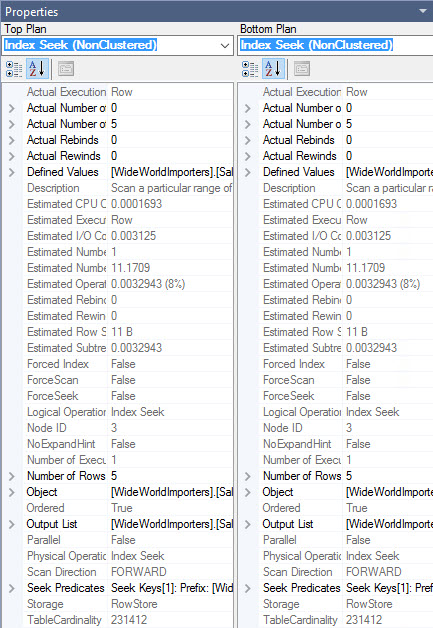Click Categorized icon in Bottom Plan toolbar
The height and width of the screenshot is (628, 433).
click(x=250, y=68)
